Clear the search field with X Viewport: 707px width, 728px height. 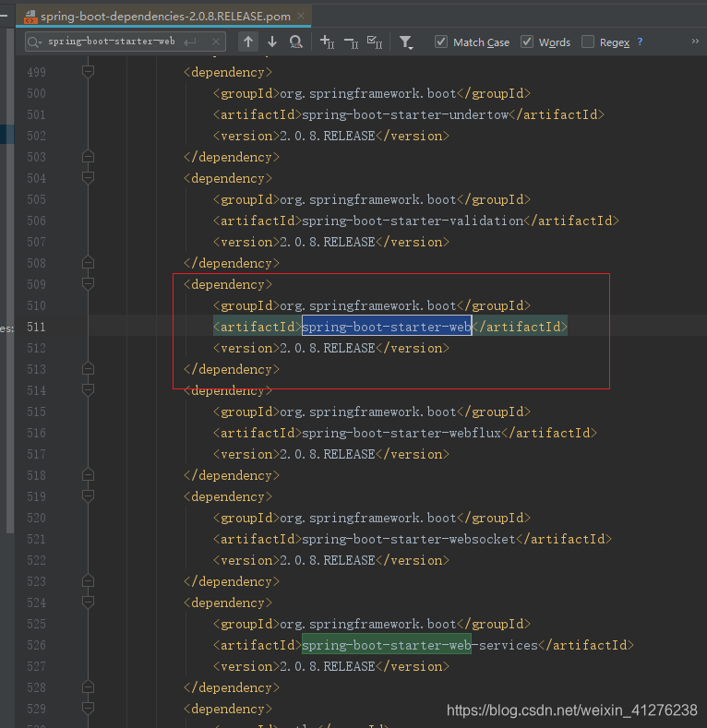tap(216, 42)
